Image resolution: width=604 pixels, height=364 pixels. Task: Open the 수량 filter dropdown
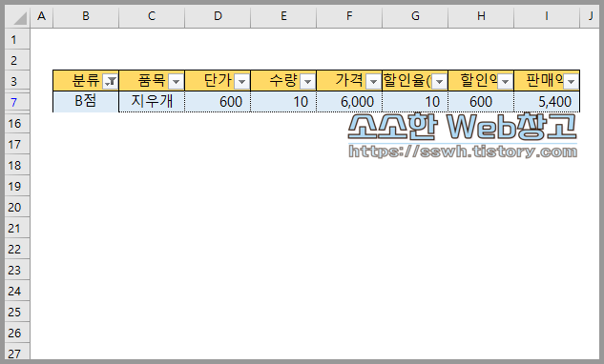(308, 81)
